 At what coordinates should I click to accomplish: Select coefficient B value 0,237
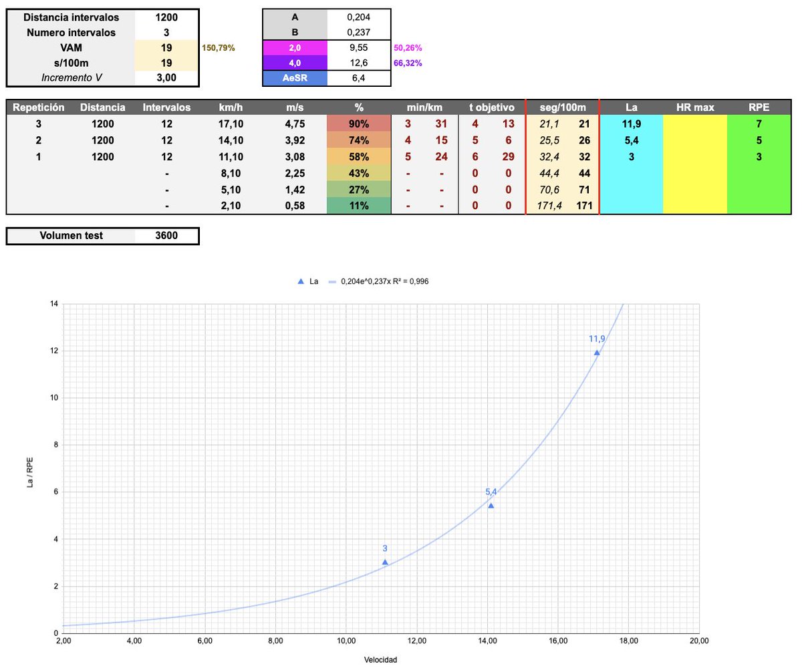(359, 32)
